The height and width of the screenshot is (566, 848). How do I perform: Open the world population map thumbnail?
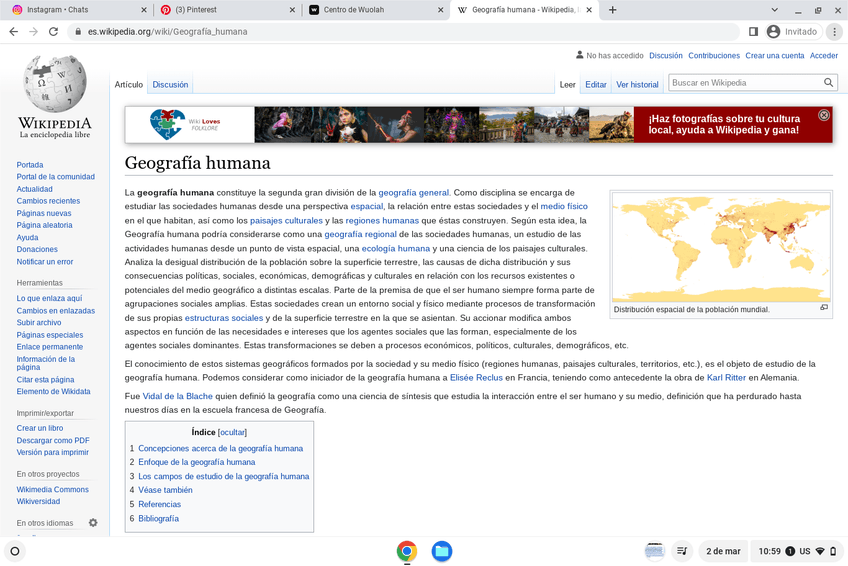click(721, 247)
